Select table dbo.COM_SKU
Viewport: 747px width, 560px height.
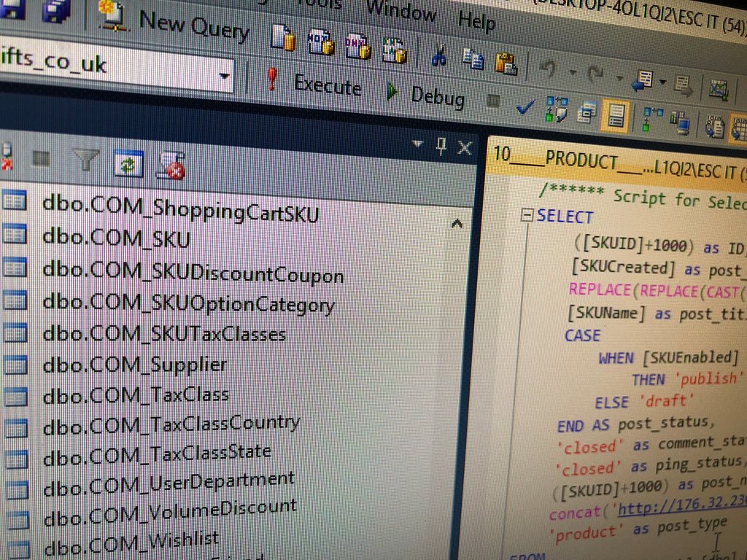116,238
